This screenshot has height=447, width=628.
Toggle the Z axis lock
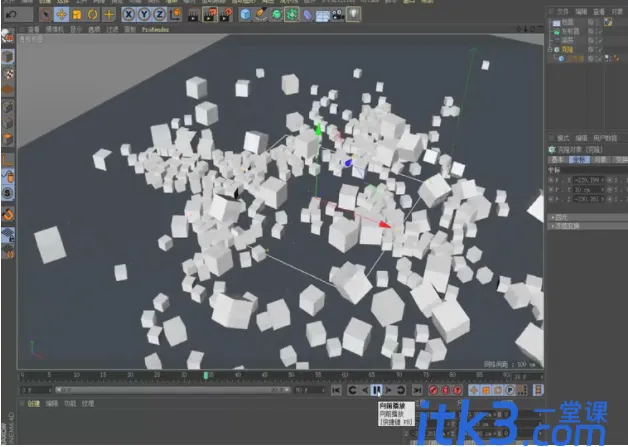[x=159, y=15]
